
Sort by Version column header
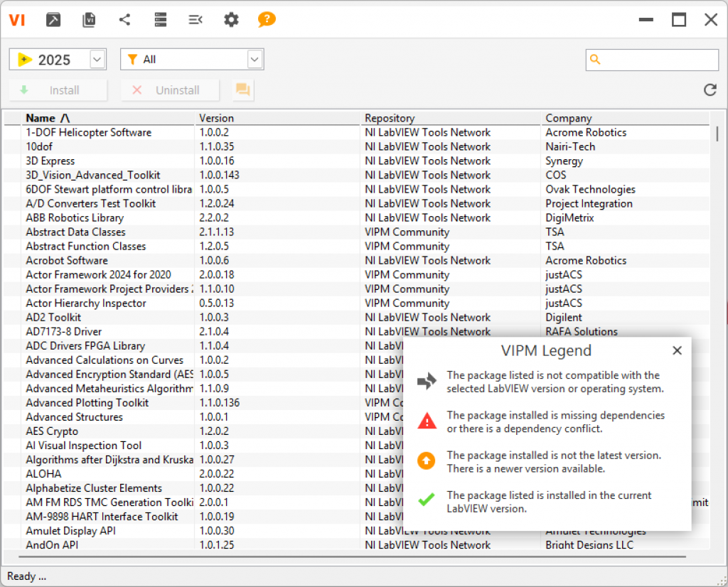278,119
